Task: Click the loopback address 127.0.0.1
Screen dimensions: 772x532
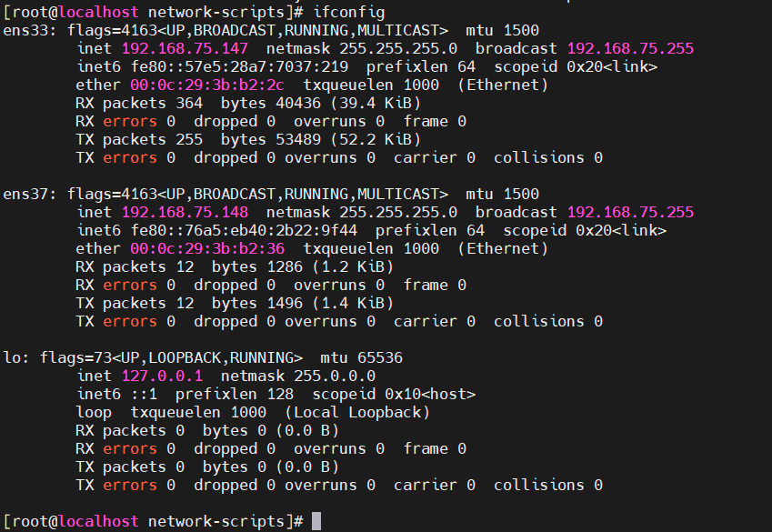Action: tap(163, 376)
